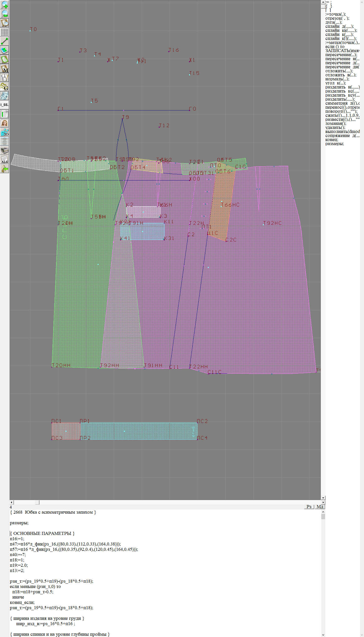Click the i_66. label in the left toolbar
364x637 pixels.
(5, 105)
